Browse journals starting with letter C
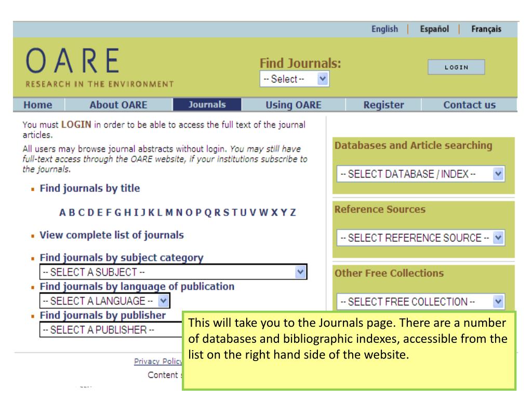This screenshot has width=532, height=399. coord(82,212)
